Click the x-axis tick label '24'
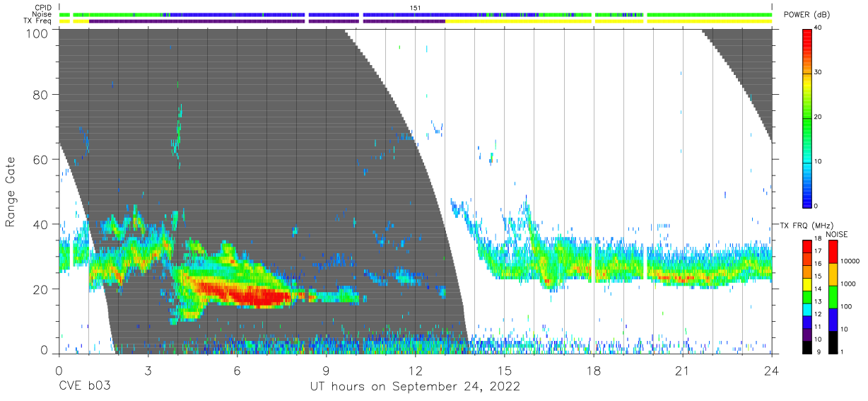Screen dimensions: 868x401 pos(771,370)
